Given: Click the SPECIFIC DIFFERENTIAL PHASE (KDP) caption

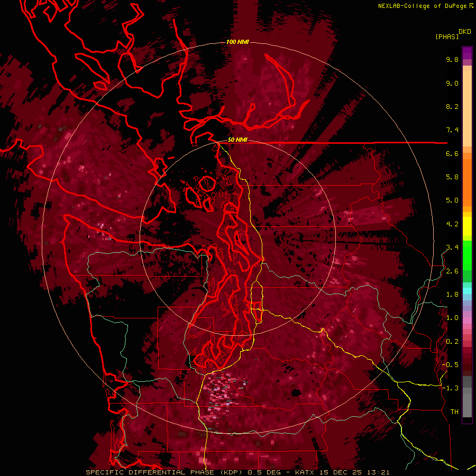Looking at the screenshot, I should [166, 472].
